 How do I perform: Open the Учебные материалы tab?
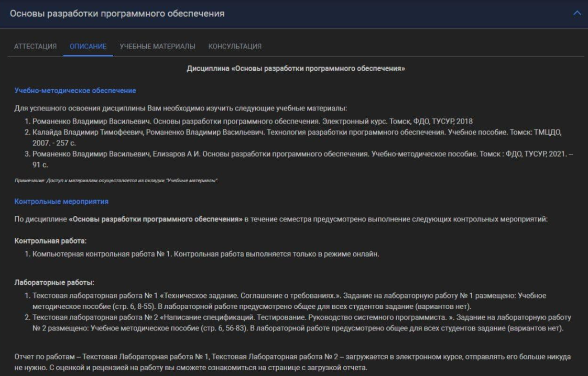pyautogui.click(x=157, y=46)
